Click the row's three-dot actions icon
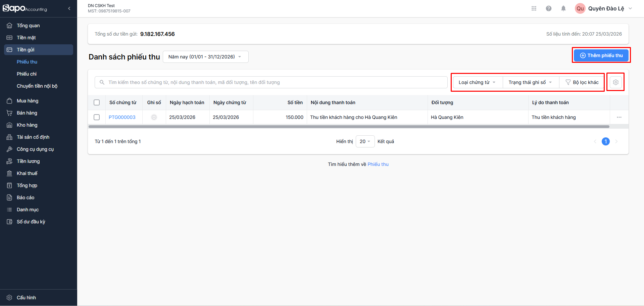Viewport: 644px width, 306px height. 619,117
